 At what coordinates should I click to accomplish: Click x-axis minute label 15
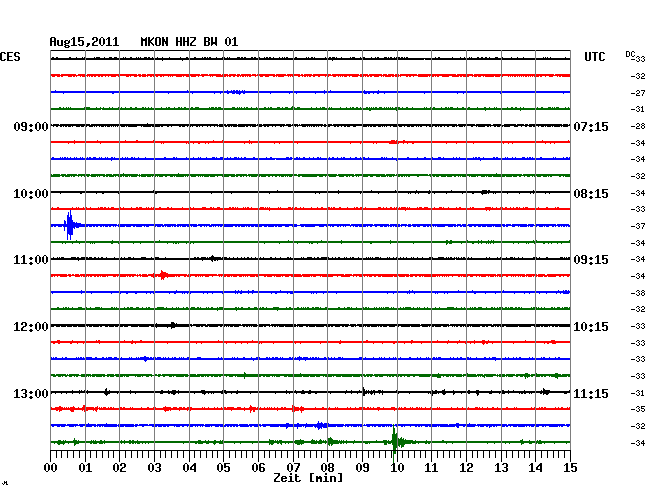coord(570,467)
